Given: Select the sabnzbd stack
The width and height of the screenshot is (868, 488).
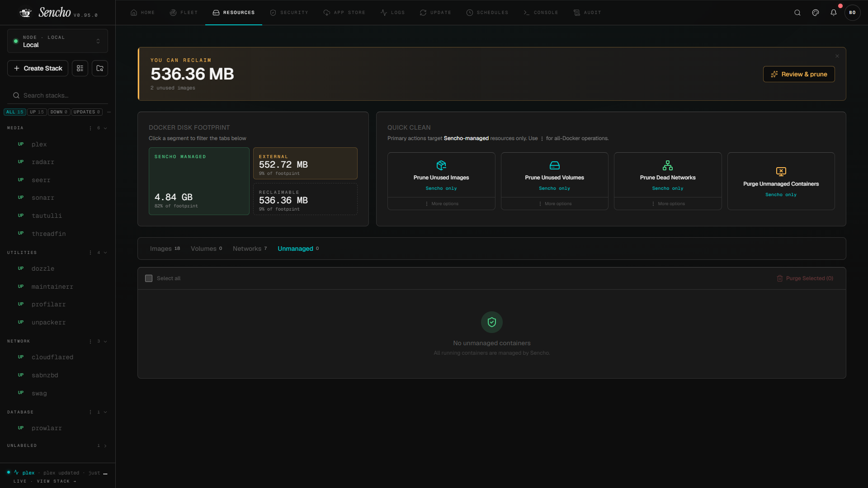Looking at the screenshot, I should 57,375.
